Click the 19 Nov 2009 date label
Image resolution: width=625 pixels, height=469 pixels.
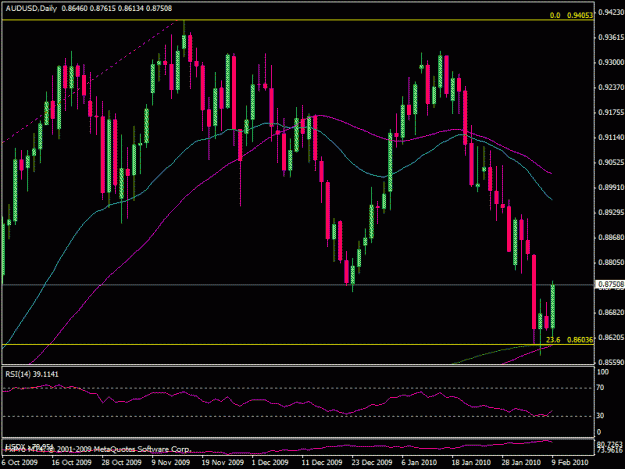(222, 462)
